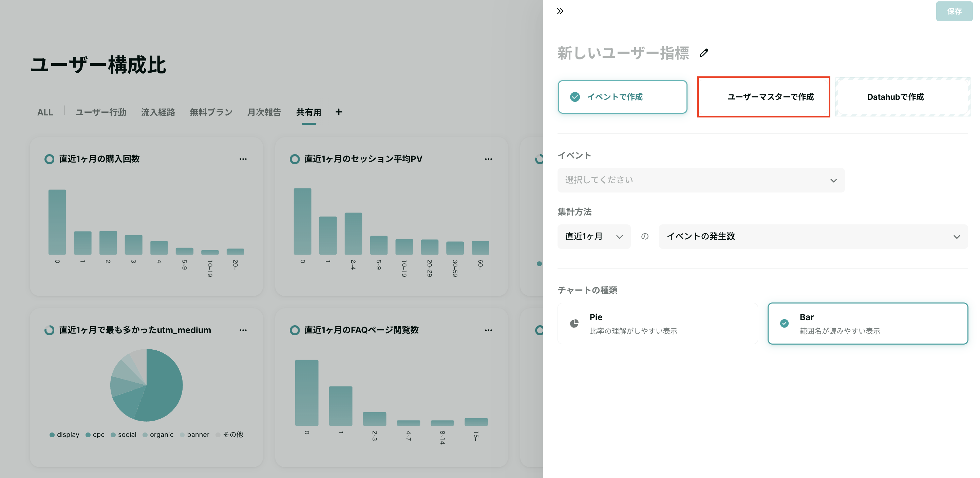Select イベントで作成 creation mode

point(622,97)
